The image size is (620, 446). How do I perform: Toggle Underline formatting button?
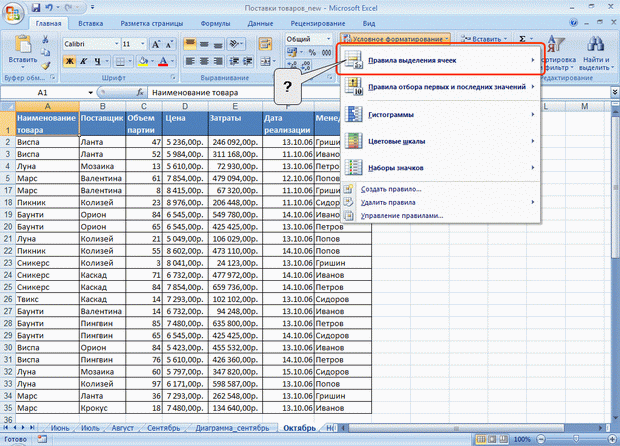97,61
